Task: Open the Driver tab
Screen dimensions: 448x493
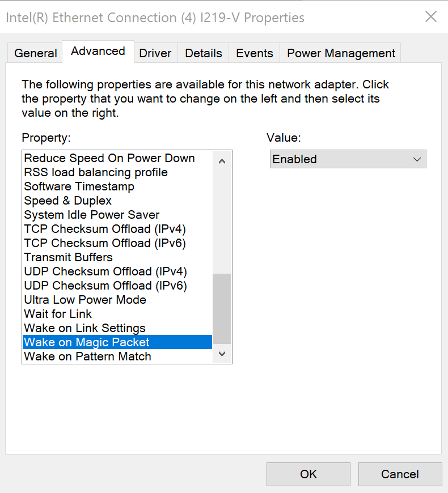Action: coord(155,53)
